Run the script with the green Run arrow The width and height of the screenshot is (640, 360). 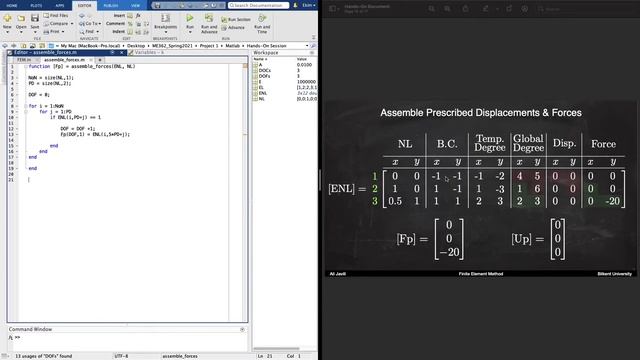190,18
